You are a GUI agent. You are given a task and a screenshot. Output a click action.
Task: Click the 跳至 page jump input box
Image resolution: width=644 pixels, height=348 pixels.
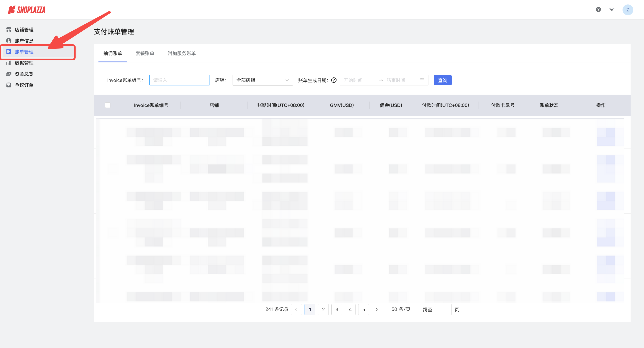pyautogui.click(x=443, y=310)
